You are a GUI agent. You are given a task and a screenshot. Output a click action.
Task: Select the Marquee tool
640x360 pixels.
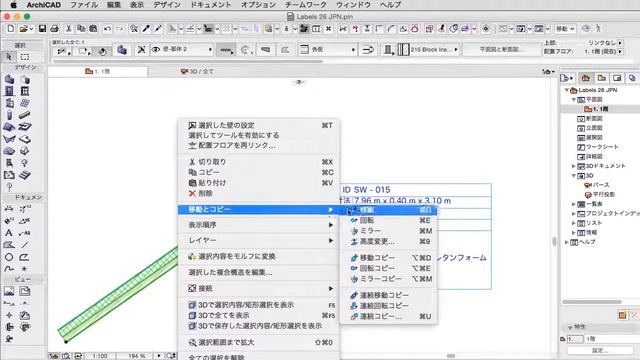pyautogui.click(x=25, y=57)
